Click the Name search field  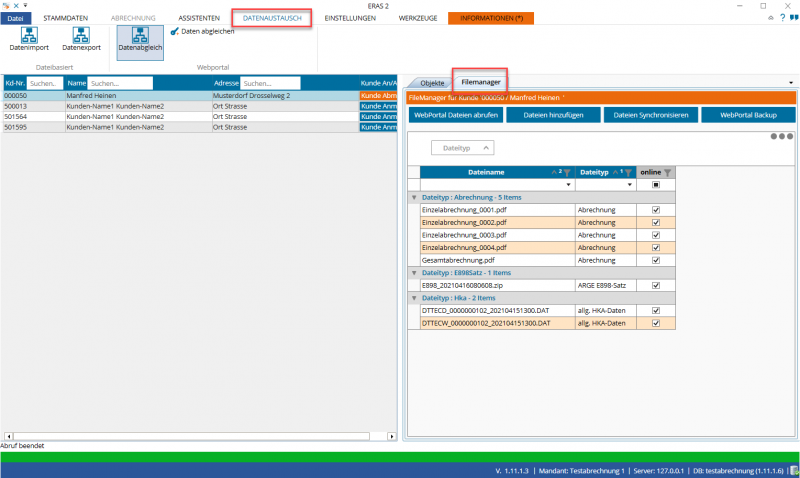point(120,83)
